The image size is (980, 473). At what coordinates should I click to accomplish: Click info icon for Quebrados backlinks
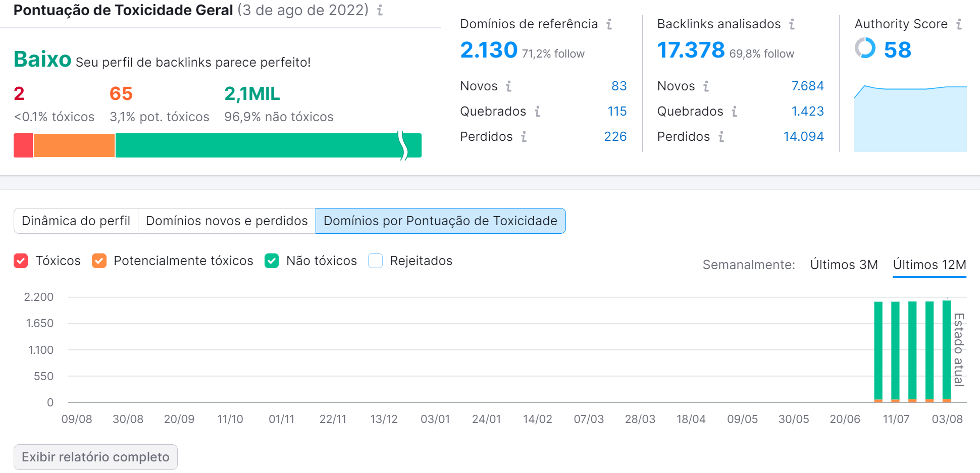tap(735, 112)
